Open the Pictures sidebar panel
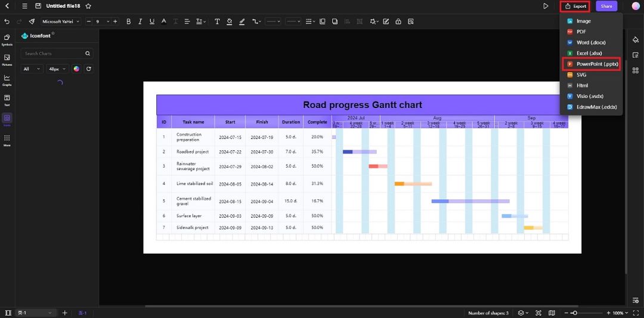Viewport: 644px width, 318px height. [x=7, y=60]
